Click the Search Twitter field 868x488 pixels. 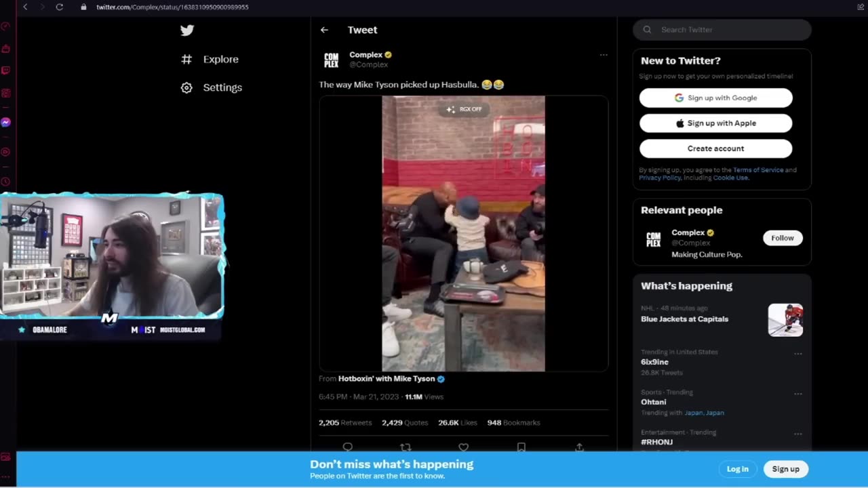[x=722, y=30]
